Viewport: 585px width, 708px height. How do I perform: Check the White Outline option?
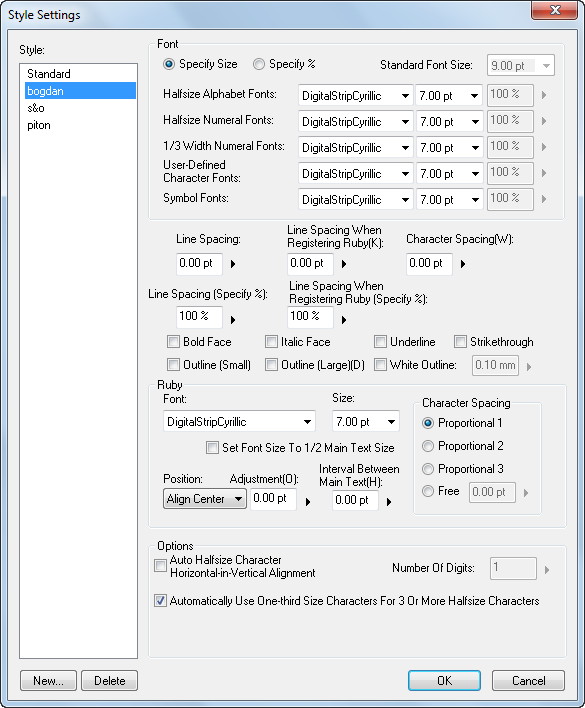tap(381, 364)
